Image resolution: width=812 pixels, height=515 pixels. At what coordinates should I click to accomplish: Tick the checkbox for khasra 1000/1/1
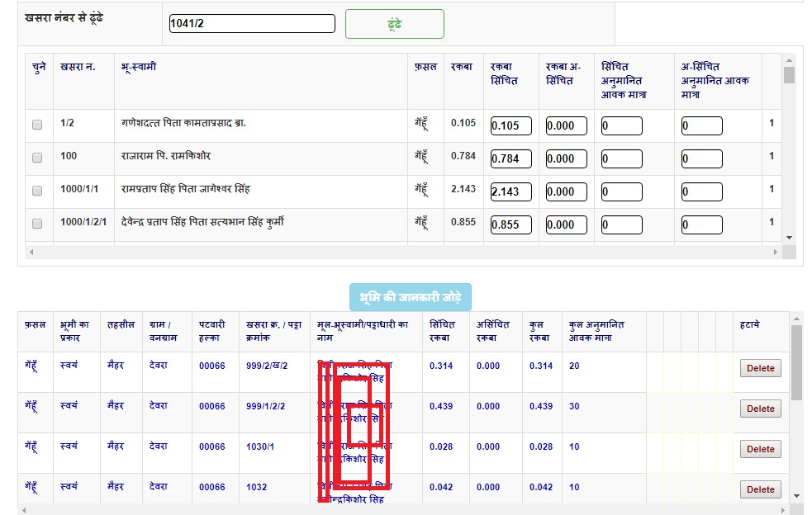tap(37, 191)
